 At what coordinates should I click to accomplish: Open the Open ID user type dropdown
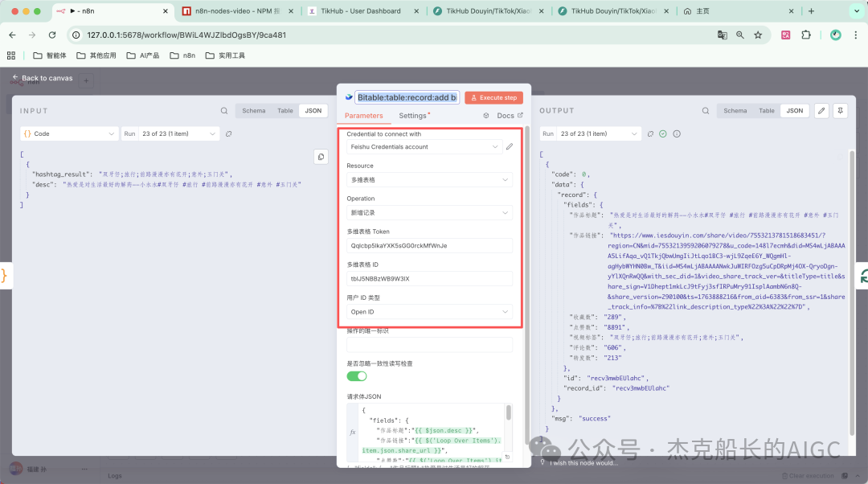[429, 312]
